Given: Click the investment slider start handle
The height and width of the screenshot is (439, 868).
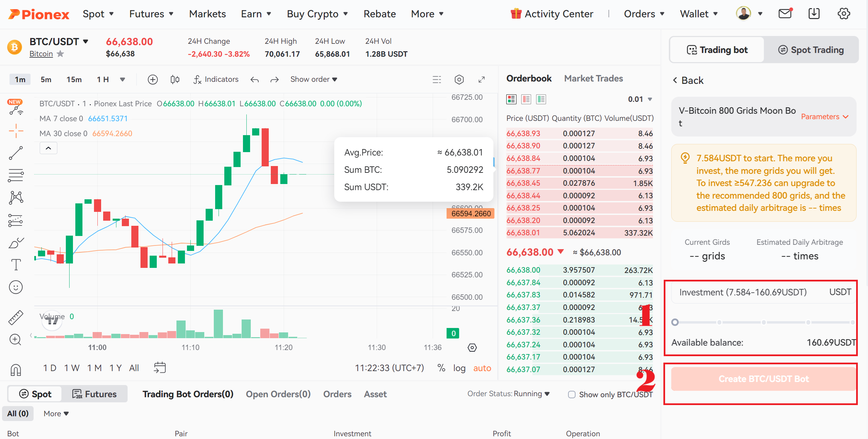Looking at the screenshot, I should [x=675, y=322].
